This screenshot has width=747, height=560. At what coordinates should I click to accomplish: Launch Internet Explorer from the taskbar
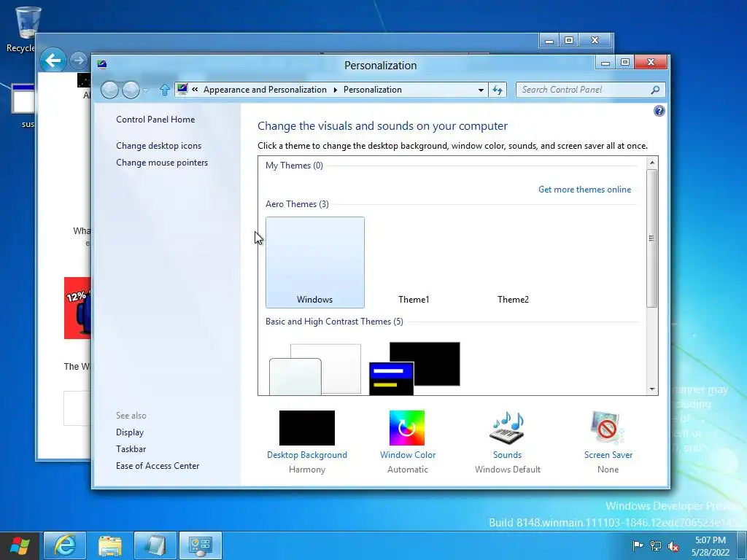pyautogui.click(x=65, y=545)
